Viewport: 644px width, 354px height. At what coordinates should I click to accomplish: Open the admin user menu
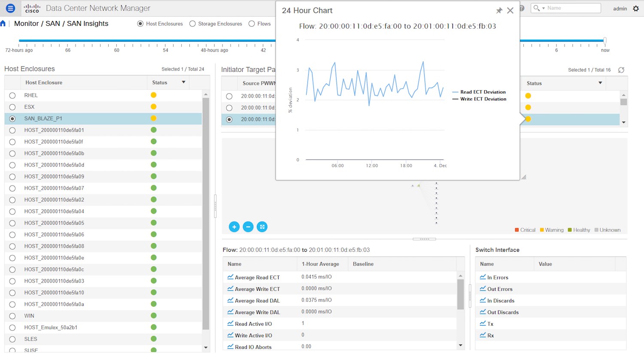(x=620, y=8)
